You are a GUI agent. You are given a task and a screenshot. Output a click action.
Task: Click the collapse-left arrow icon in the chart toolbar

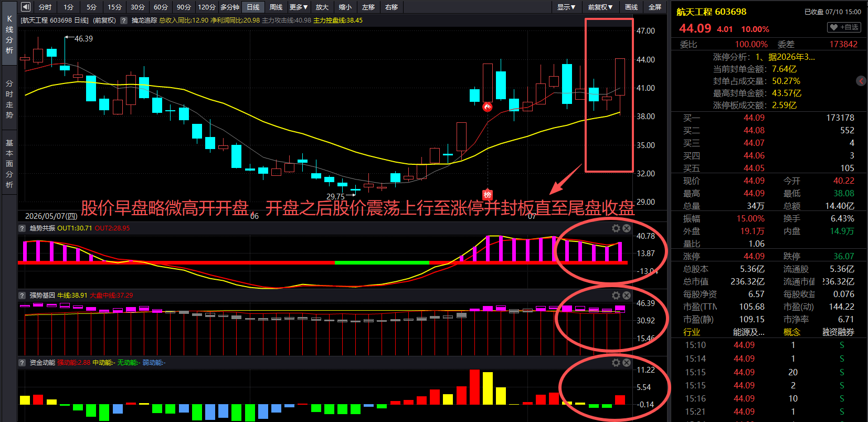pos(25,7)
